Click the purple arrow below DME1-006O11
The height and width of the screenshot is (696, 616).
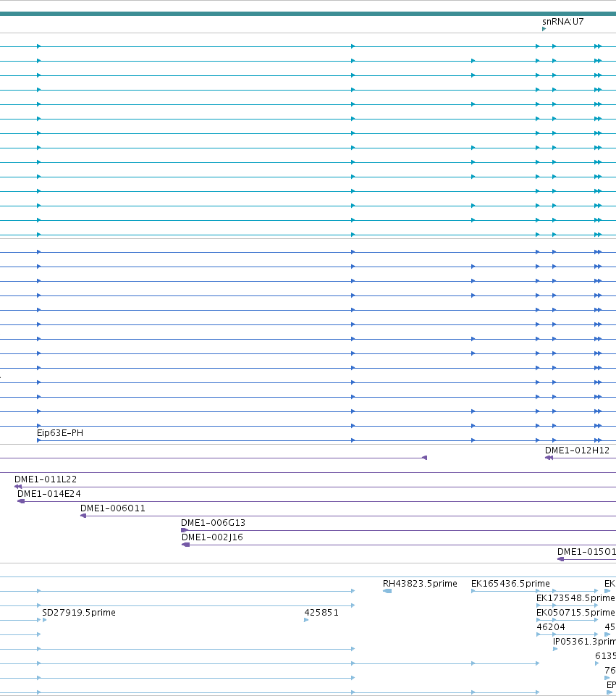pos(83,516)
